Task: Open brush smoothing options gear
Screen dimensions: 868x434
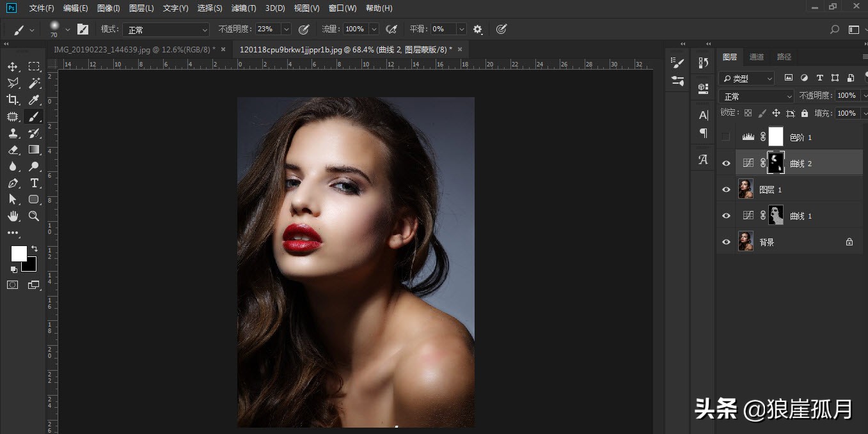Action: (x=478, y=29)
